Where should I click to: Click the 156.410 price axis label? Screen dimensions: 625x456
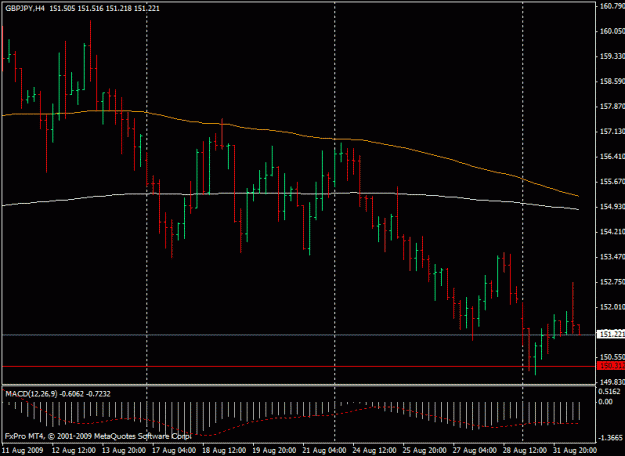tap(612, 156)
